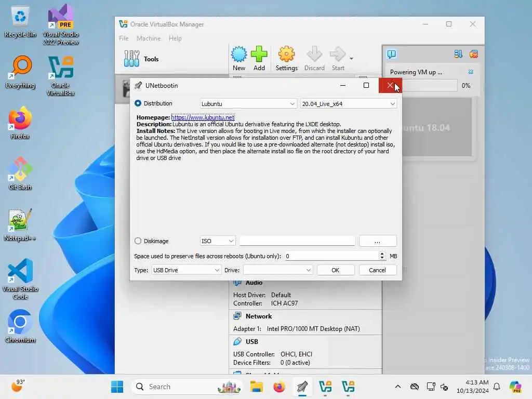Open the Windows Start menu
Viewport: 532px width, 399px height.
click(x=117, y=387)
